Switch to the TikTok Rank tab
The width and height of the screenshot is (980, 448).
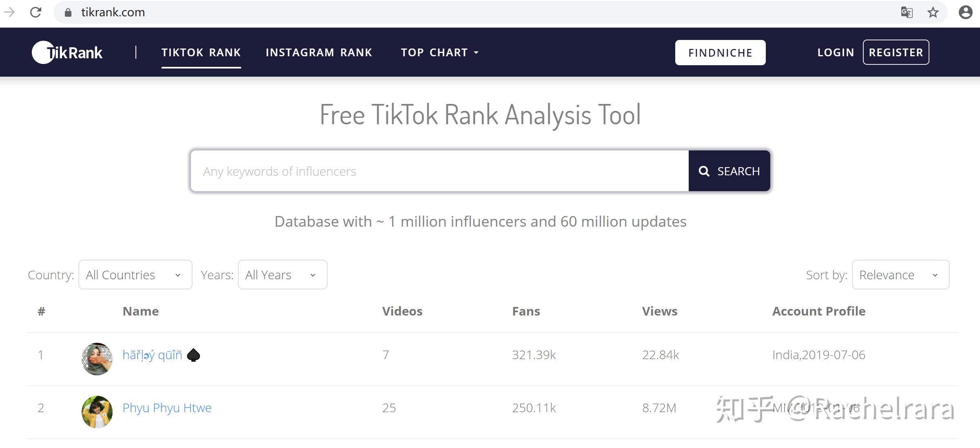pos(201,53)
